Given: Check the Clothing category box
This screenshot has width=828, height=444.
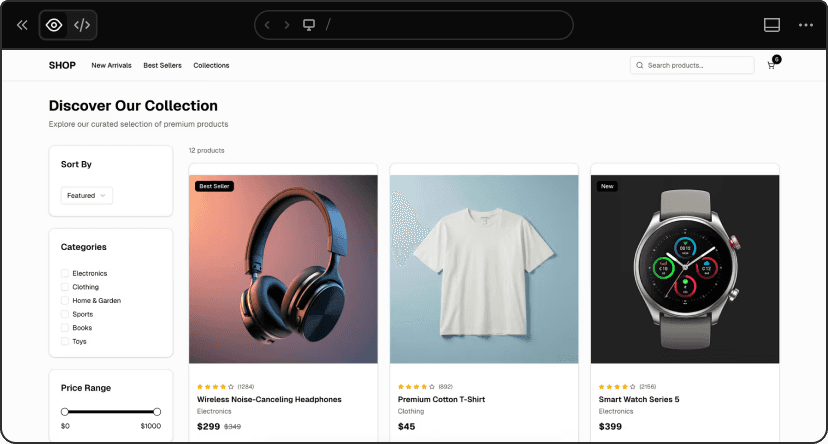Looking at the screenshot, I should point(65,287).
